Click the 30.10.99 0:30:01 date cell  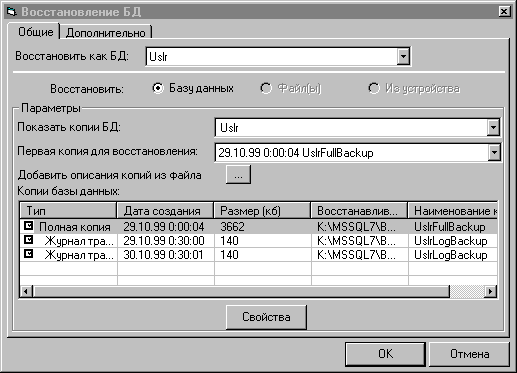pos(163,255)
